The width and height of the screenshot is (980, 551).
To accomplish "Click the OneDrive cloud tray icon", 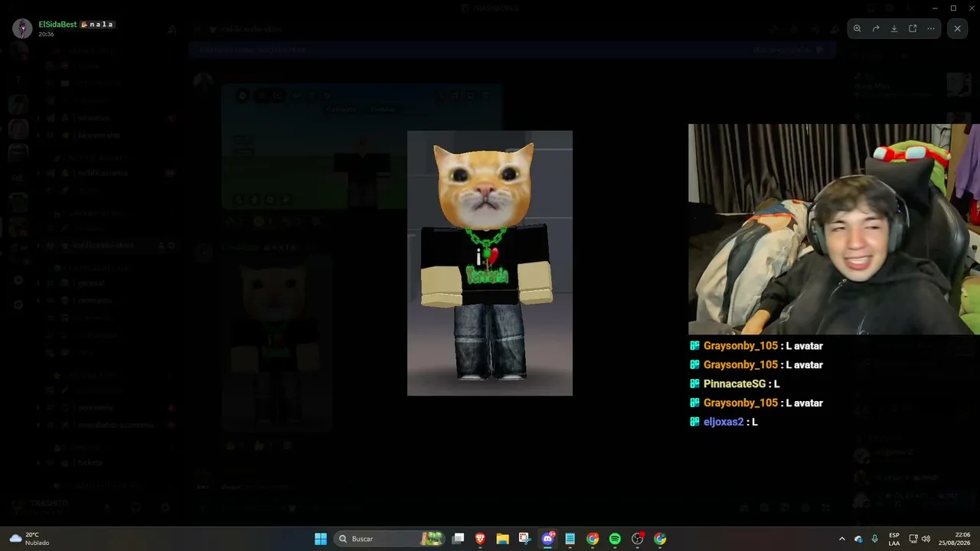I will coord(858,539).
